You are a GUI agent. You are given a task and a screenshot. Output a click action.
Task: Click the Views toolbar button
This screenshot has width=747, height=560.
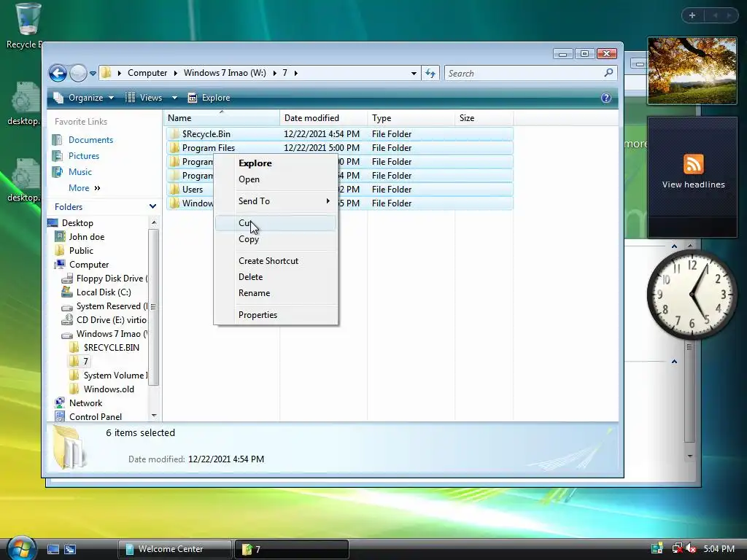pyautogui.click(x=144, y=98)
